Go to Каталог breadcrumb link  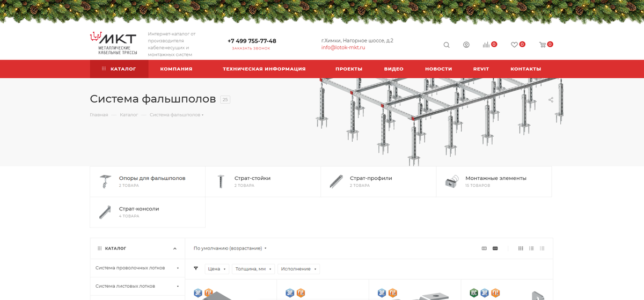pos(129,115)
